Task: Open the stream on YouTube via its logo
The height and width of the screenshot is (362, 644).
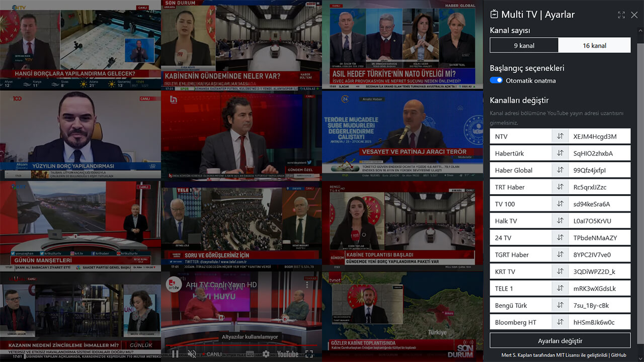Action: (288, 354)
